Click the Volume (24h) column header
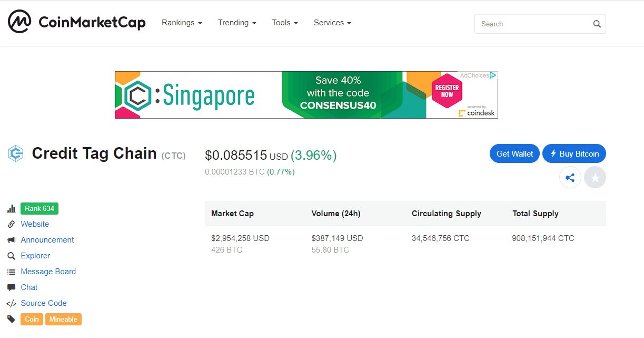 (336, 214)
